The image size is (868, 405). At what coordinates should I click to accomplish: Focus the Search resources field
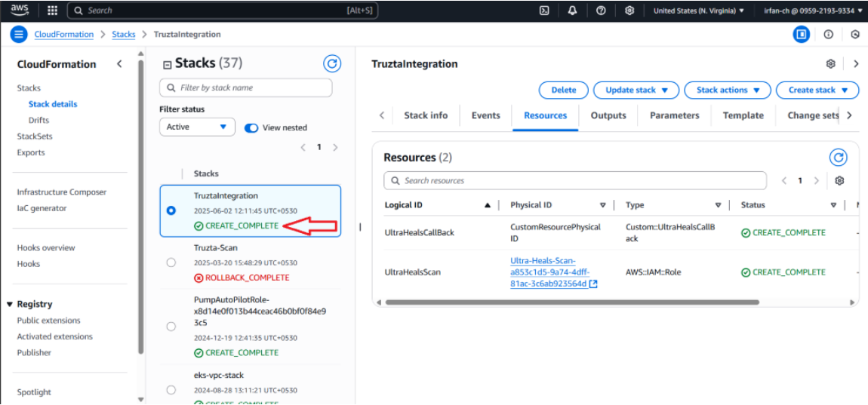pyautogui.click(x=575, y=181)
